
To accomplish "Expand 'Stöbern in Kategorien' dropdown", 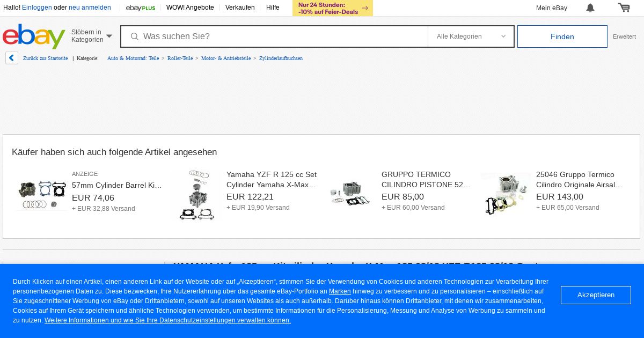I will (x=92, y=36).
